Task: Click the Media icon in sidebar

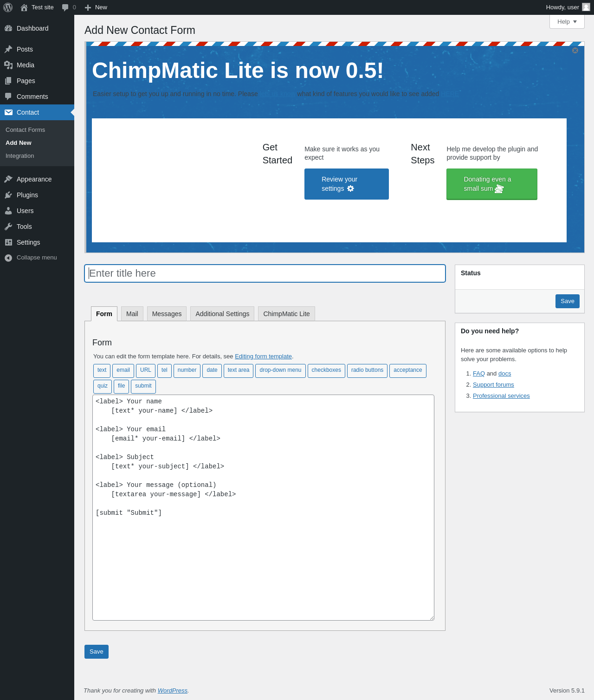Action: pyautogui.click(x=8, y=65)
